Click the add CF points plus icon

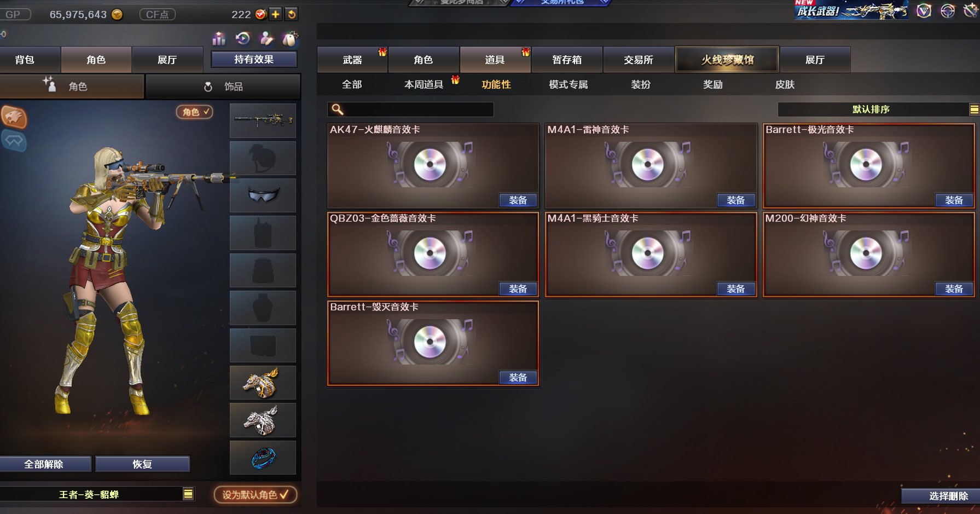276,14
